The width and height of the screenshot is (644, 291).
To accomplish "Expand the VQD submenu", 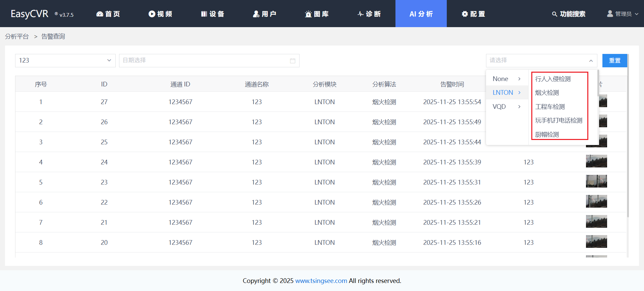I will point(506,106).
